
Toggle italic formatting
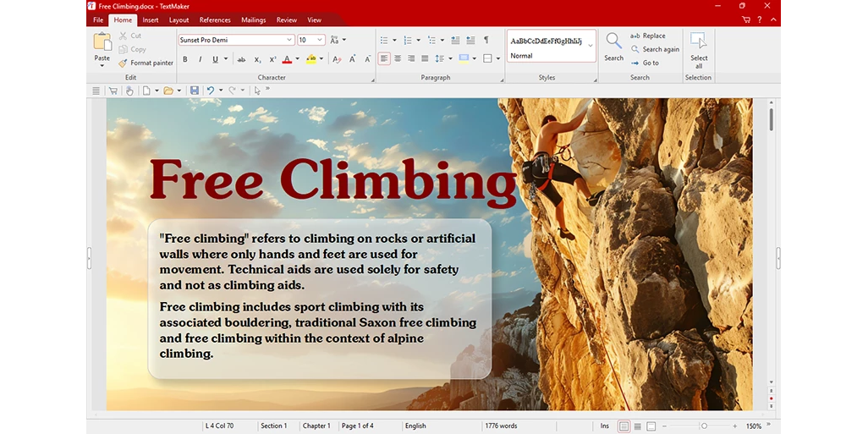point(200,59)
